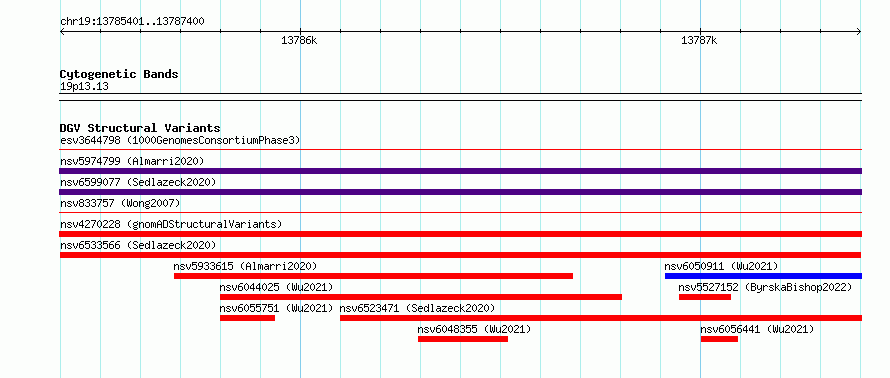Click the short red nsv6056441 bar
The image size is (890, 378).
(720, 339)
